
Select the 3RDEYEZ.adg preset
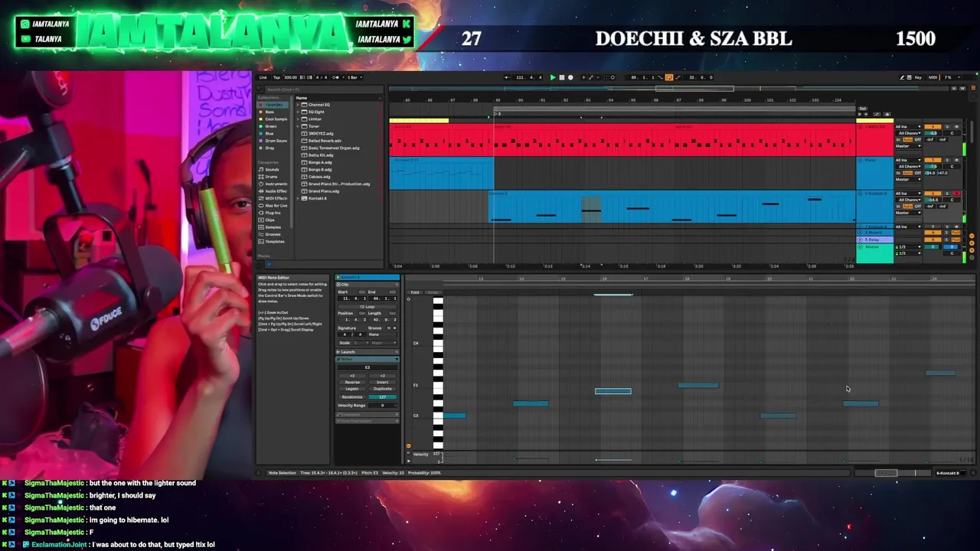321,134
